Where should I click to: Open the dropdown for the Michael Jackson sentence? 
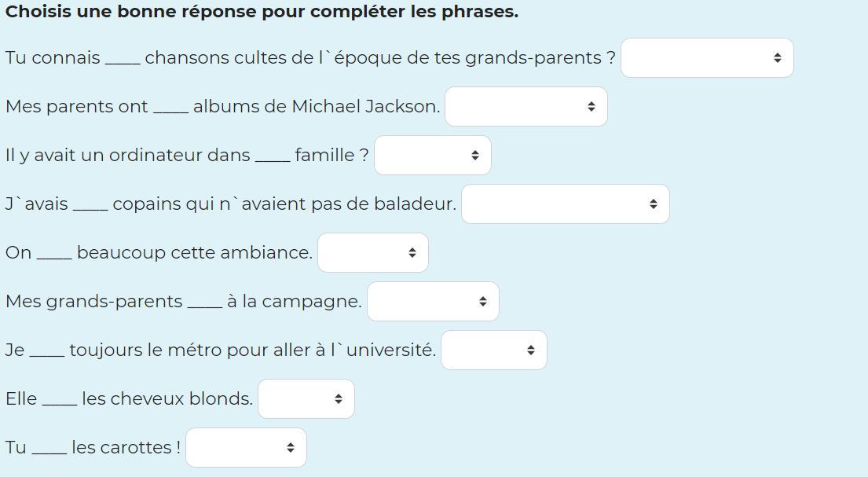(526, 107)
